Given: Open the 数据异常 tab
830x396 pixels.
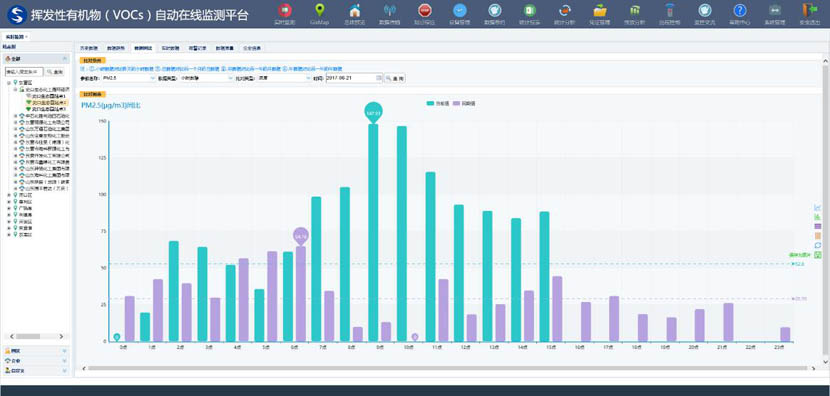Looking at the screenshot, I should point(115,48).
